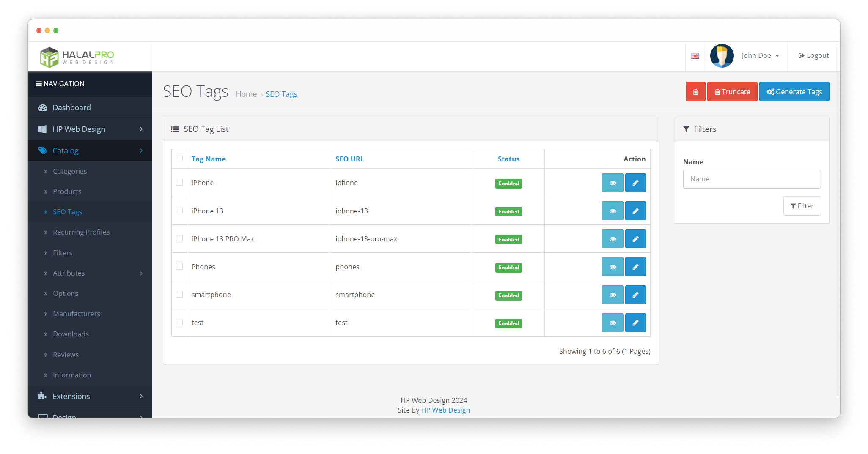Click the Enabled badge in smartphone row
This screenshot has height=454, width=868.
tap(508, 295)
